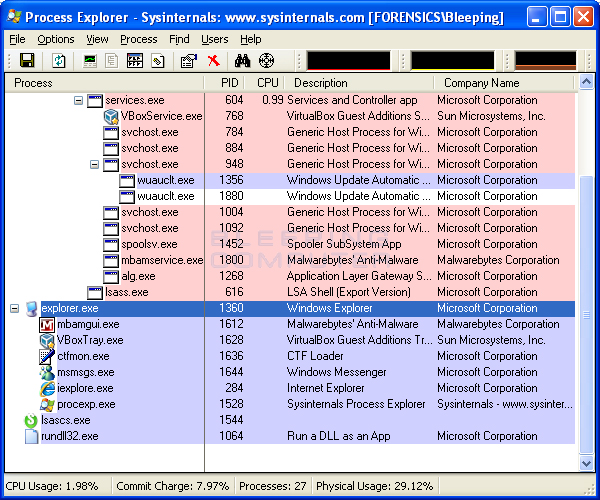This screenshot has height=500, width=600.
Task: Click the vertical scrollbar thumb
Action: coord(586,315)
